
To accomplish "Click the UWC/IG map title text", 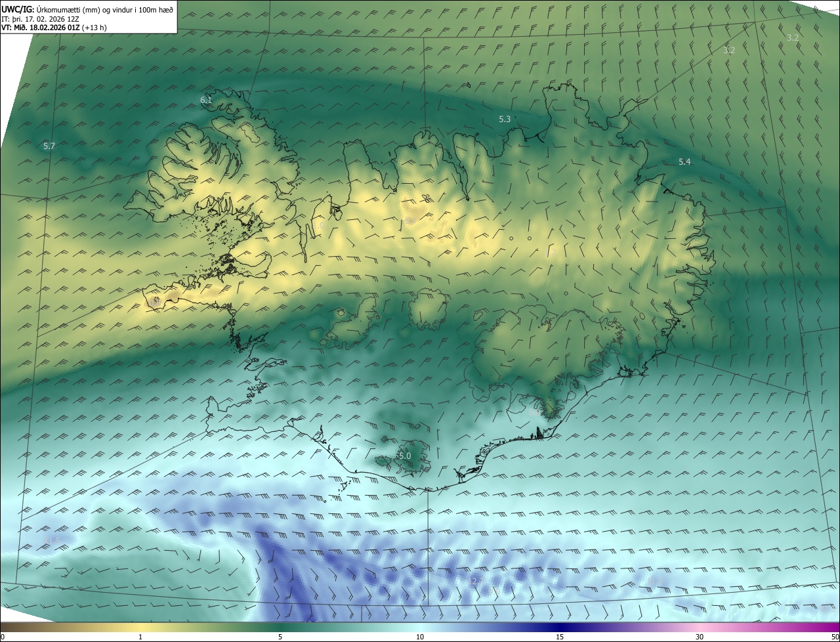I will (x=87, y=9).
